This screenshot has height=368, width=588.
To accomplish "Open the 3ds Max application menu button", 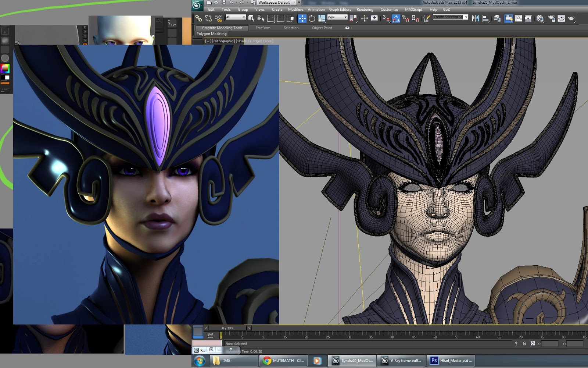I will pos(197,5).
